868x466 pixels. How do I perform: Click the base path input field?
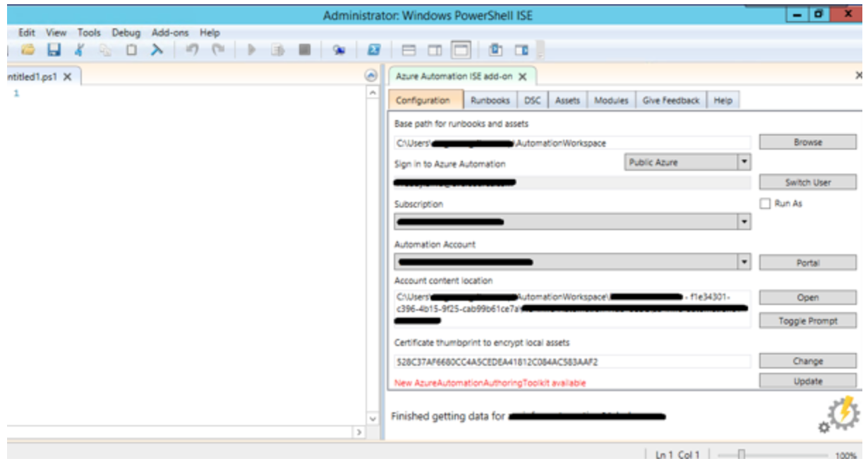pos(572,143)
